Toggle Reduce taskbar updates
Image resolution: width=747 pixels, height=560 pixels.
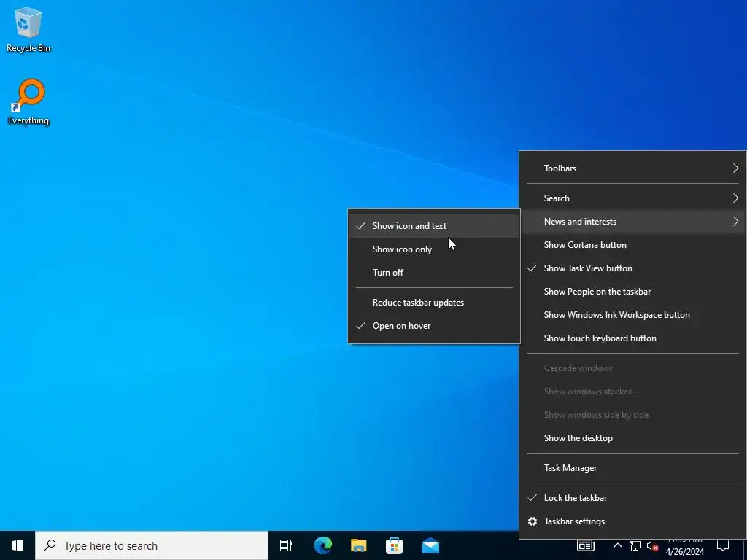click(434, 303)
